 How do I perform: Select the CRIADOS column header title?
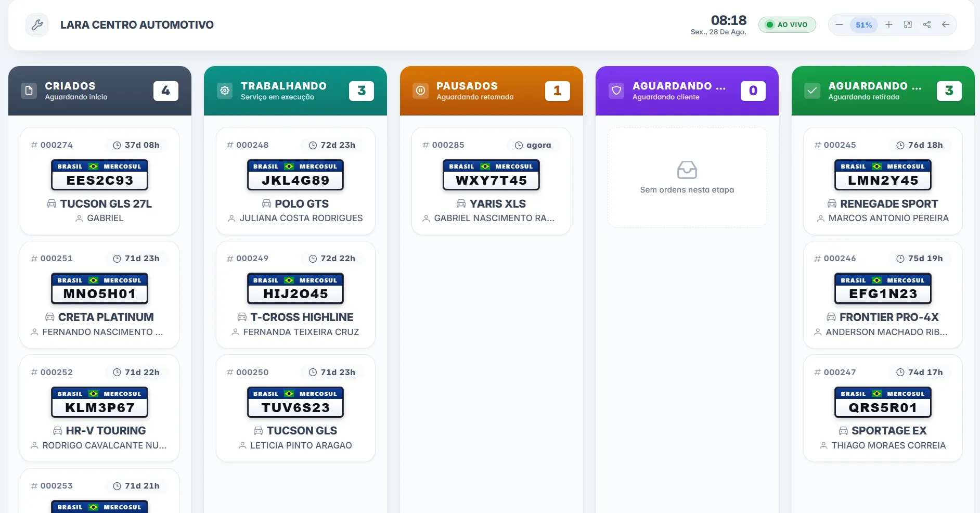point(70,86)
